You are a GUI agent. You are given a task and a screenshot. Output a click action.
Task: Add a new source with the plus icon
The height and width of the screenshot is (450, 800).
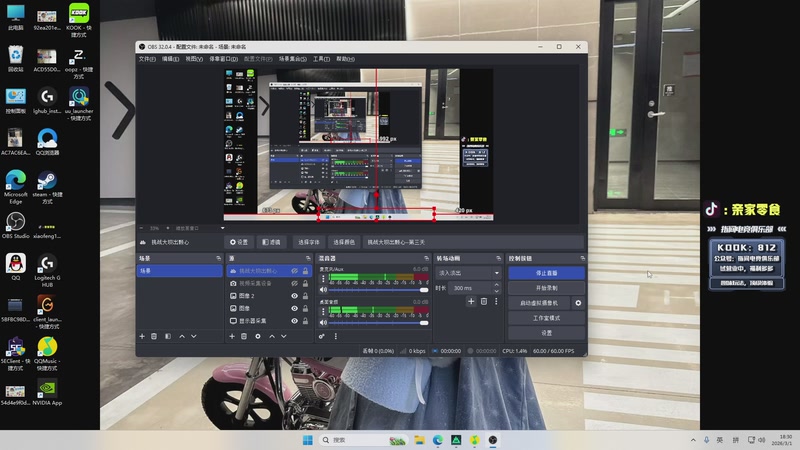(232, 336)
